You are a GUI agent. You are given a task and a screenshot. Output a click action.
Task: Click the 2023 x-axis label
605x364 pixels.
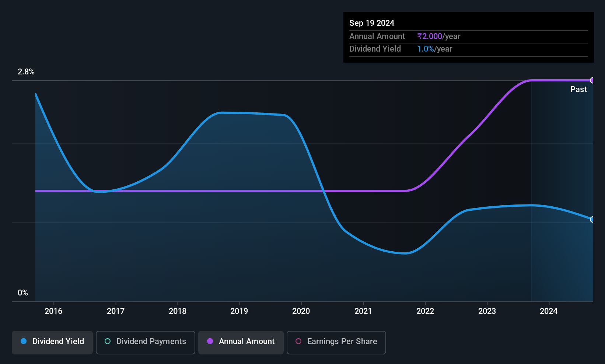tap(487, 311)
